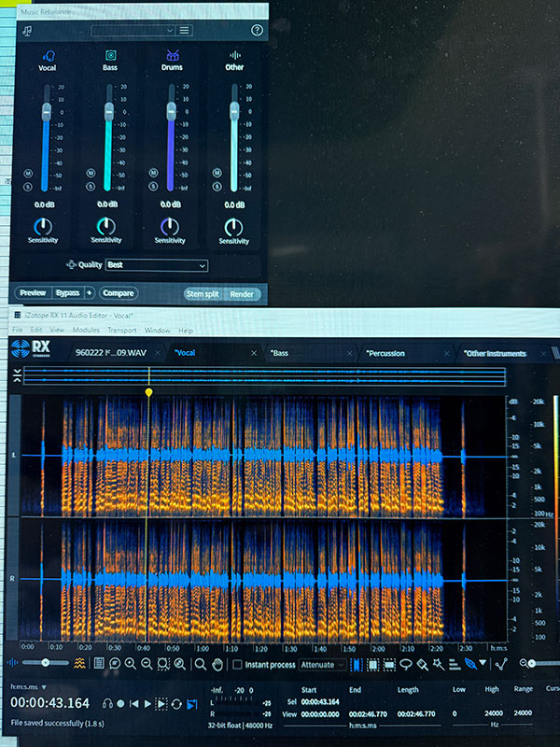Click the rewind to start button
The width and height of the screenshot is (560, 747).
click(x=134, y=704)
